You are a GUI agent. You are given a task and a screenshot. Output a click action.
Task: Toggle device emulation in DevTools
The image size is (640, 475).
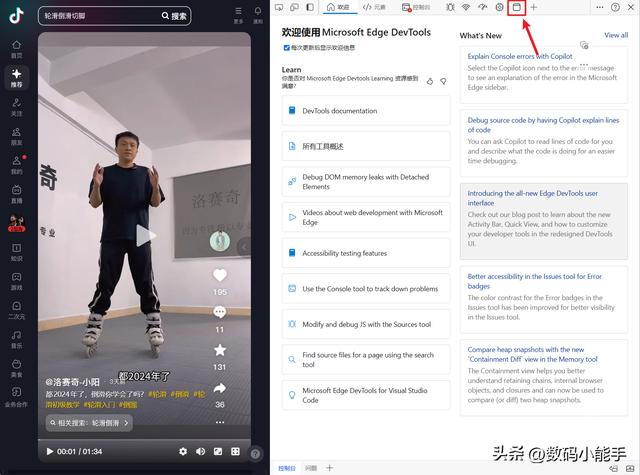coord(295,7)
